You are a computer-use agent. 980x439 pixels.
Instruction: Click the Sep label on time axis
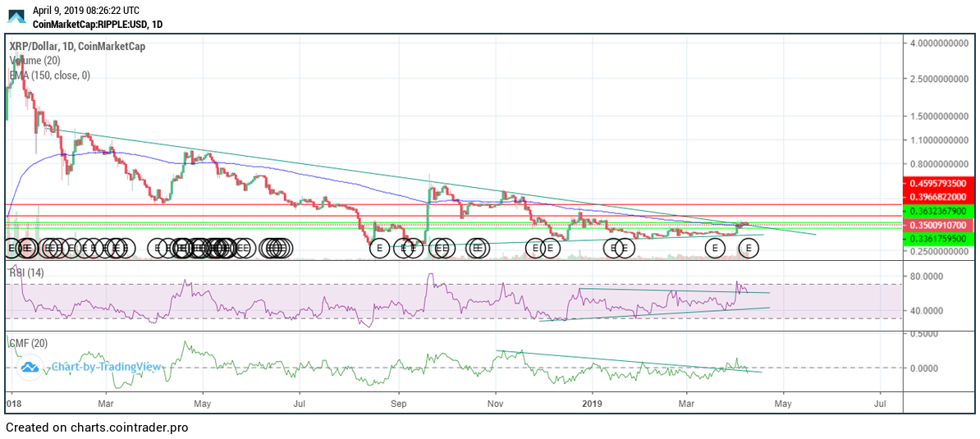pyautogui.click(x=400, y=404)
